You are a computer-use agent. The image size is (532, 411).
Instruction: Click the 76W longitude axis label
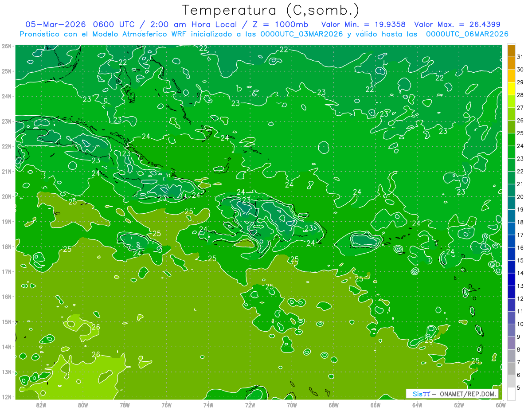pyautogui.click(x=167, y=405)
